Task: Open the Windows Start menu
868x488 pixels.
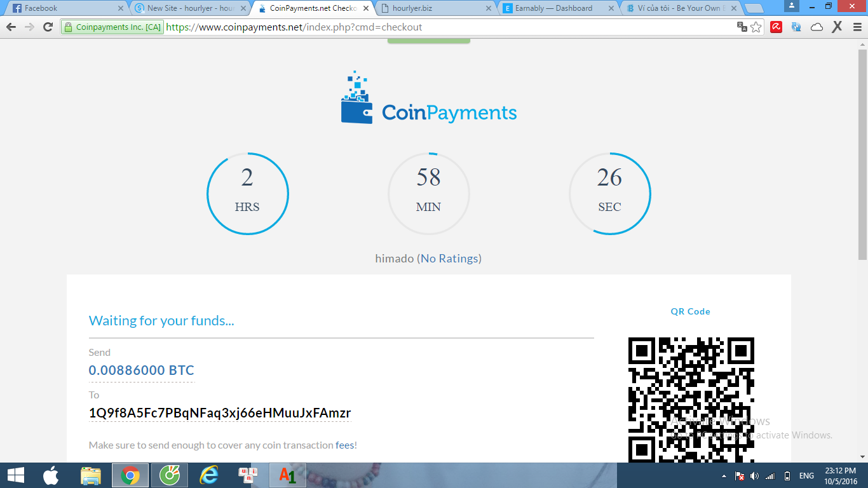Action: [x=16, y=475]
